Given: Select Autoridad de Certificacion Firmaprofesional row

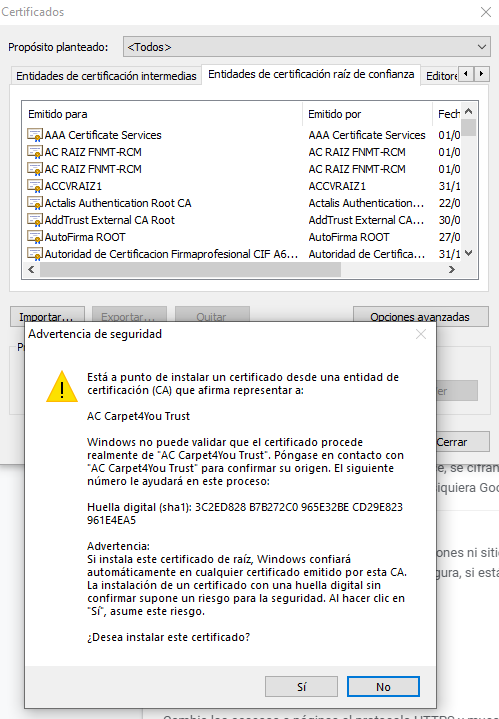Looking at the screenshot, I should 243,254.
